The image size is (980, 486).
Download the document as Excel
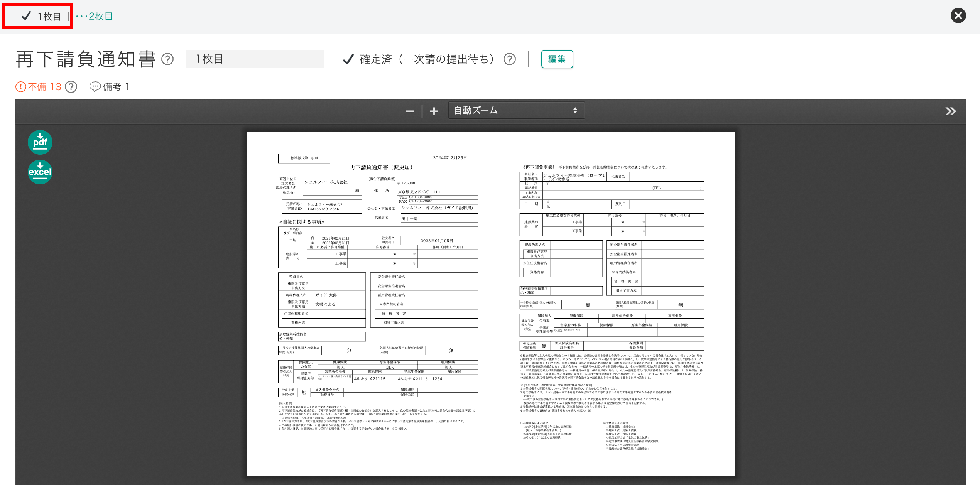(x=40, y=172)
